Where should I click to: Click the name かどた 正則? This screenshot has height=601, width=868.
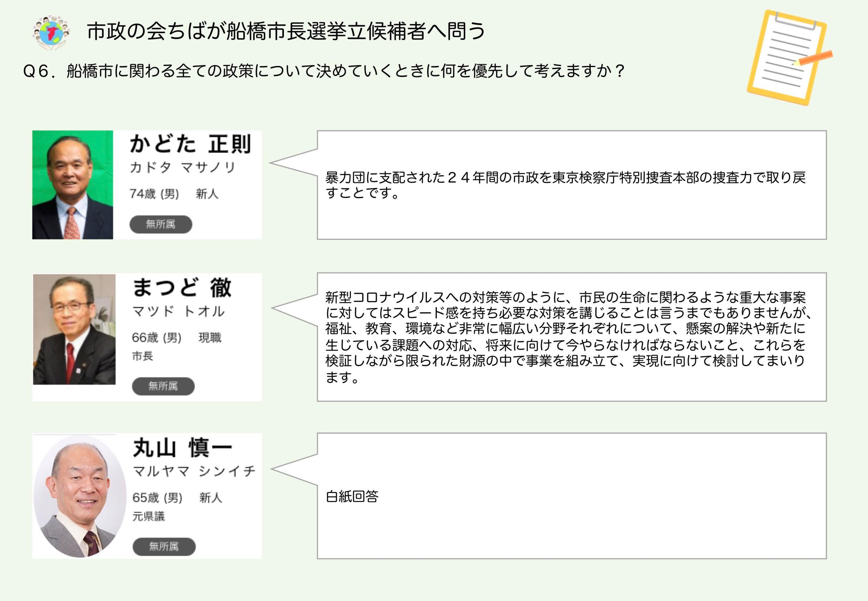click(x=190, y=144)
